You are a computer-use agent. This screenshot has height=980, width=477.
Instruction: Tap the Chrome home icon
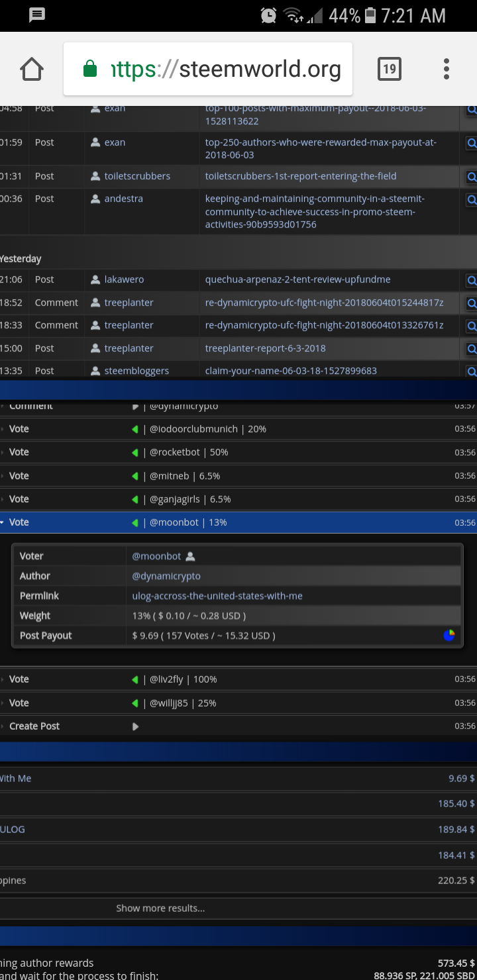point(32,69)
